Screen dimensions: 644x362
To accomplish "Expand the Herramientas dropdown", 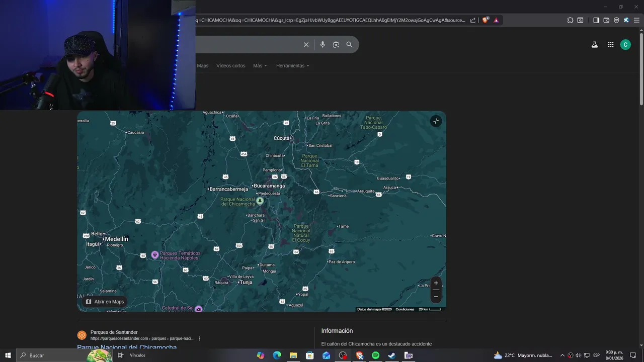I will point(293,66).
